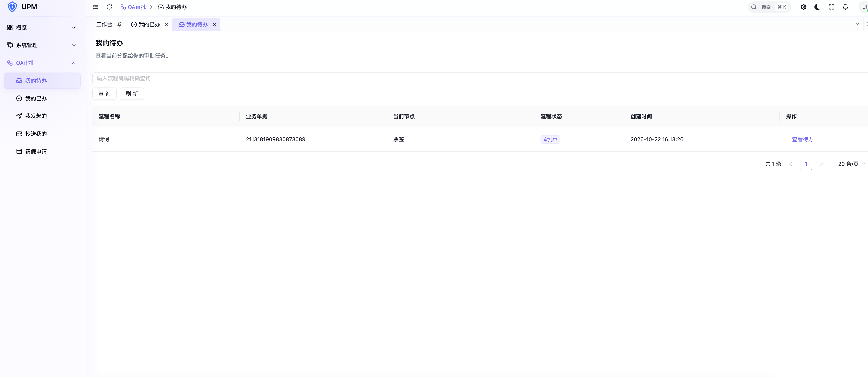Click the next page arrow
Viewport: 868px width, 377px height.
click(822, 164)
